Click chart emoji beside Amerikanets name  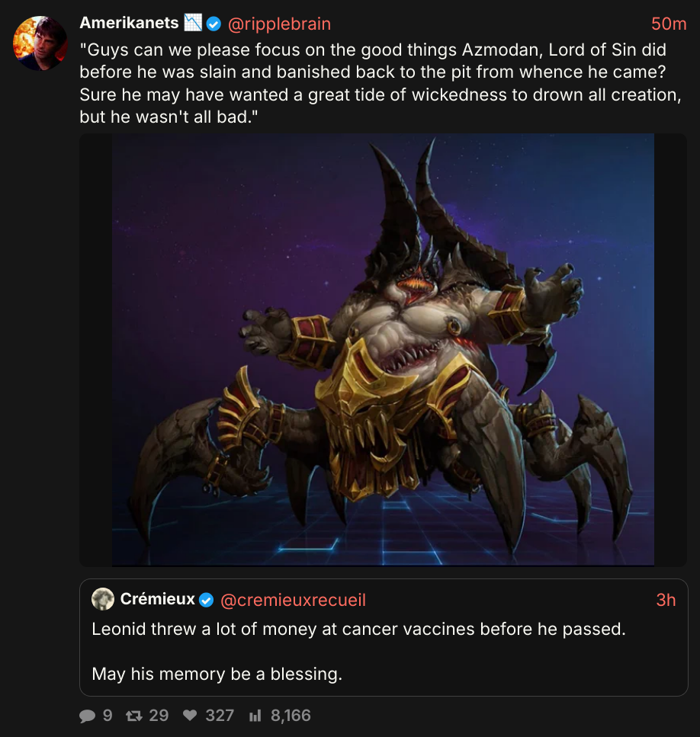[x=193, y=22]
